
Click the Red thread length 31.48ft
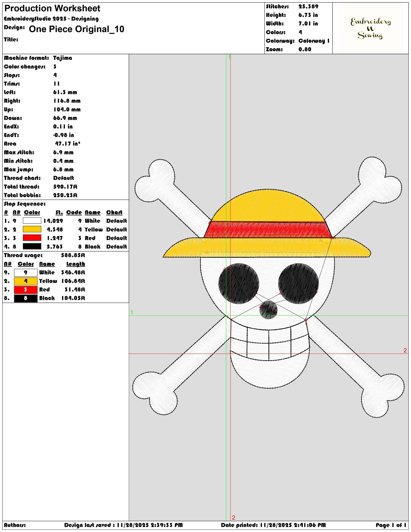[75, 289]
